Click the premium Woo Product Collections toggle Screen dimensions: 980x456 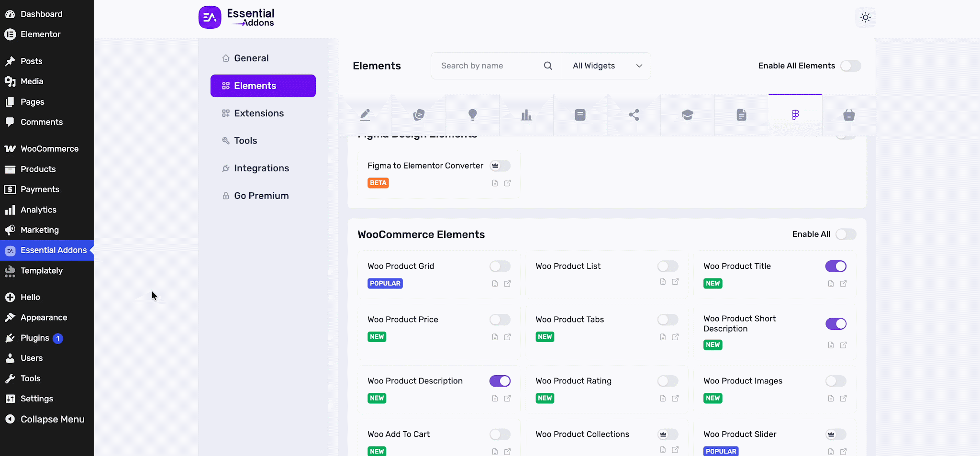tap(668, 434)
